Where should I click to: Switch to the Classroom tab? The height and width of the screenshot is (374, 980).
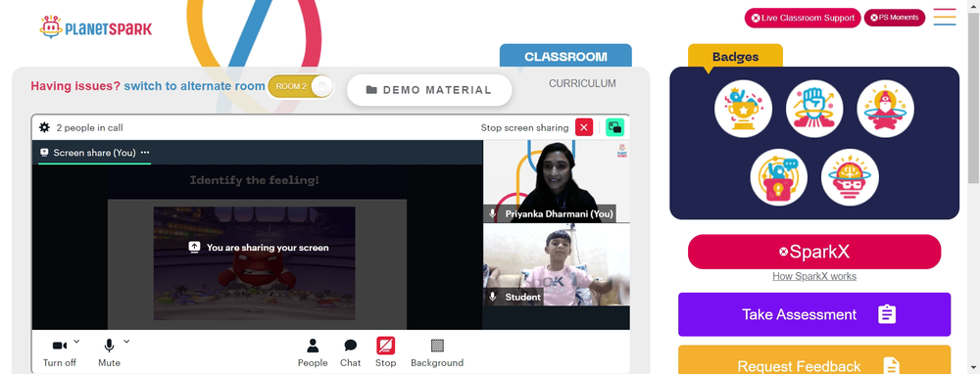[x=565, y=56]
